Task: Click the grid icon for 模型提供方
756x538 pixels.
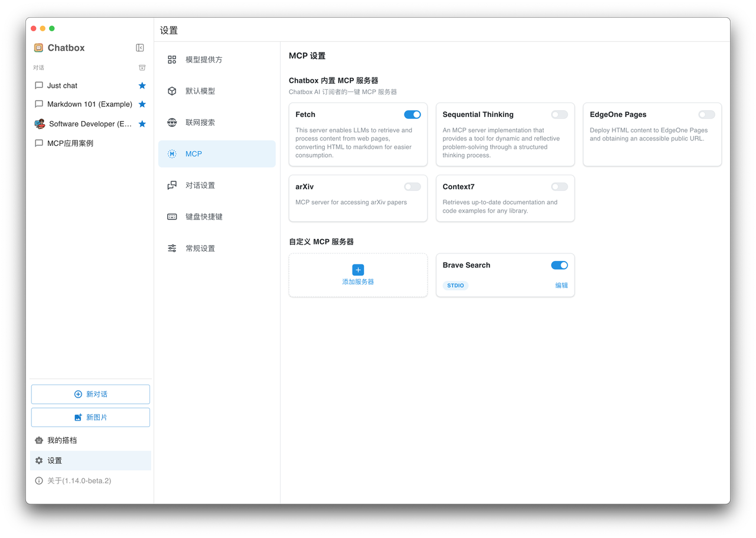Action: (x=172, y=60)
